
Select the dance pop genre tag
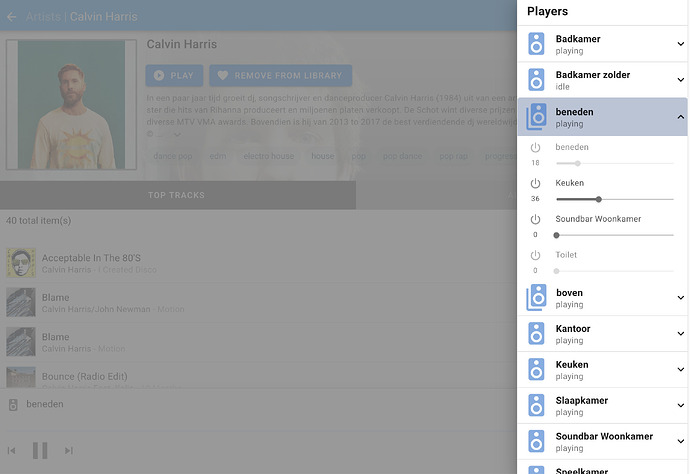172,156
